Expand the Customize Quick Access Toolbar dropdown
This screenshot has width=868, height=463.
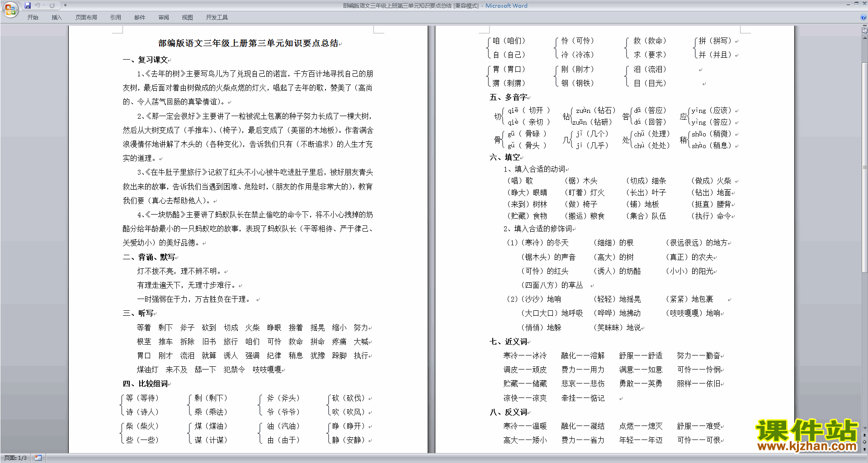tap(65, 5)
